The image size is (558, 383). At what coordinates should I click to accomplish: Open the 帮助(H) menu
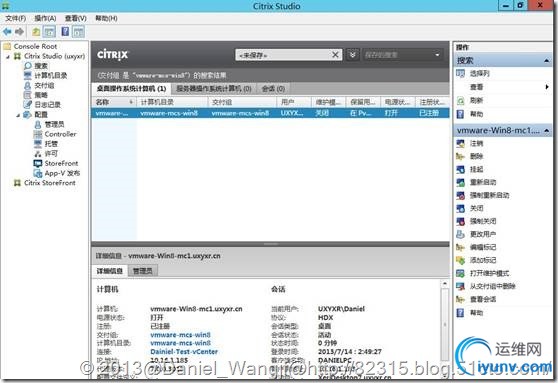tap(106, 18)
